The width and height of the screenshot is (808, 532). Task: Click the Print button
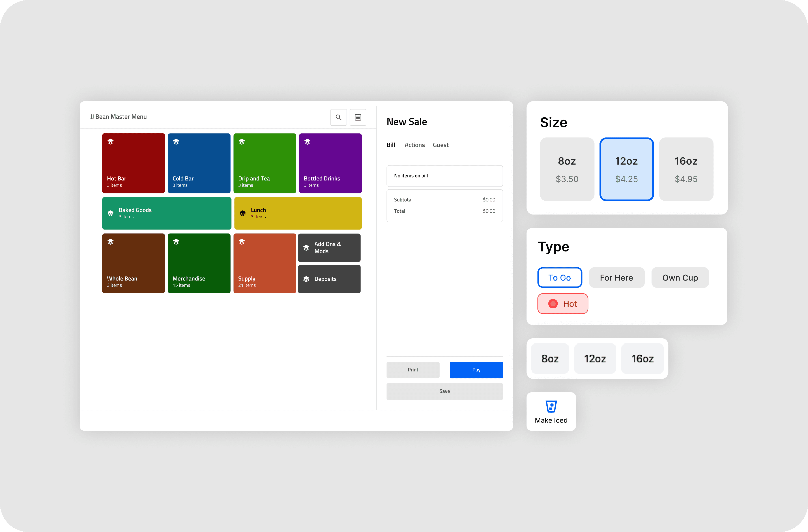click(413, 370)
